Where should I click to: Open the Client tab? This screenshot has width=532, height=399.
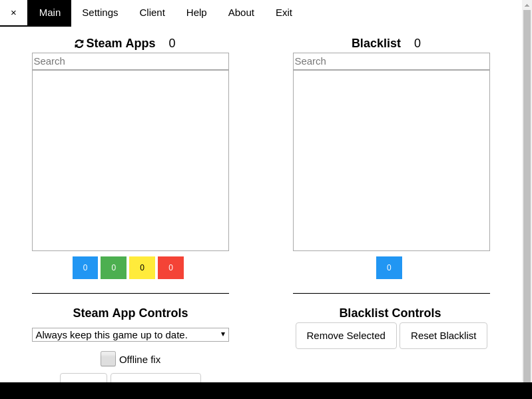(x=152, y=13)
